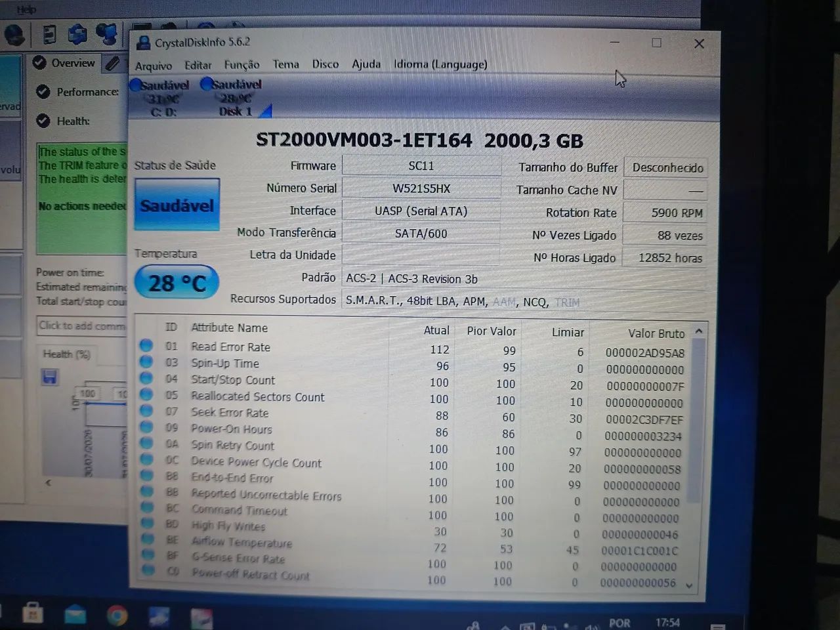Viewport: 840px width, 630px height.
Task: Click the save icon in background Health panel
Action: [49, 377]
